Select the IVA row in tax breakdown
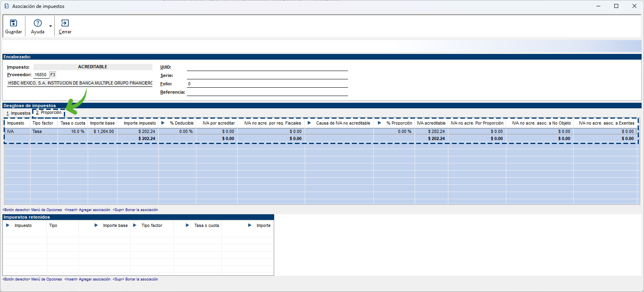The image size is (644, 292). point(16,131)
